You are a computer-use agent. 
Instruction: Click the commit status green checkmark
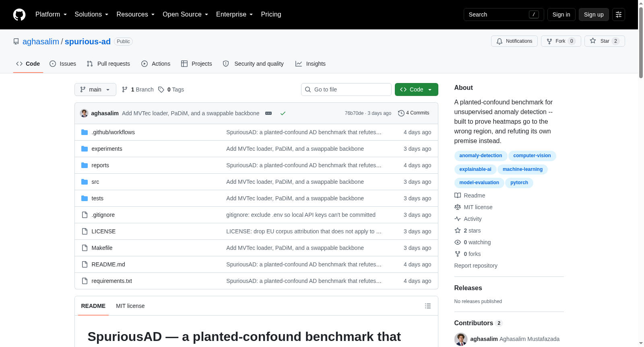click(x=283, y=113)
